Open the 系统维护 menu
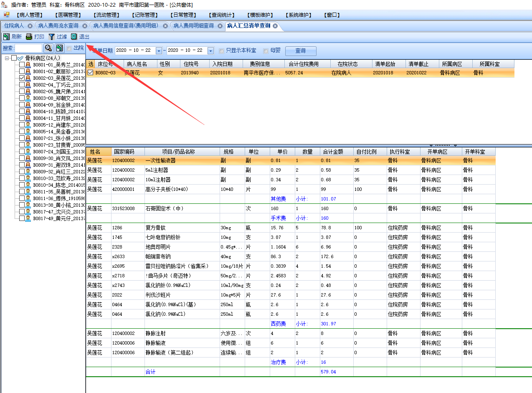 point(299,15)
